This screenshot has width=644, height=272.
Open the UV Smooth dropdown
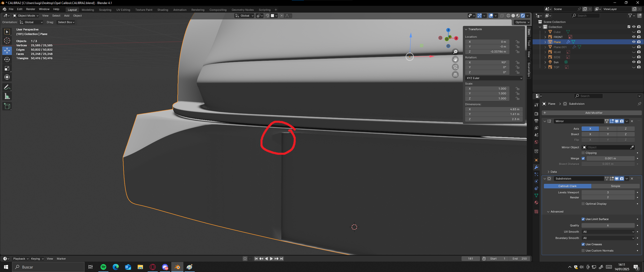[608, 232]
